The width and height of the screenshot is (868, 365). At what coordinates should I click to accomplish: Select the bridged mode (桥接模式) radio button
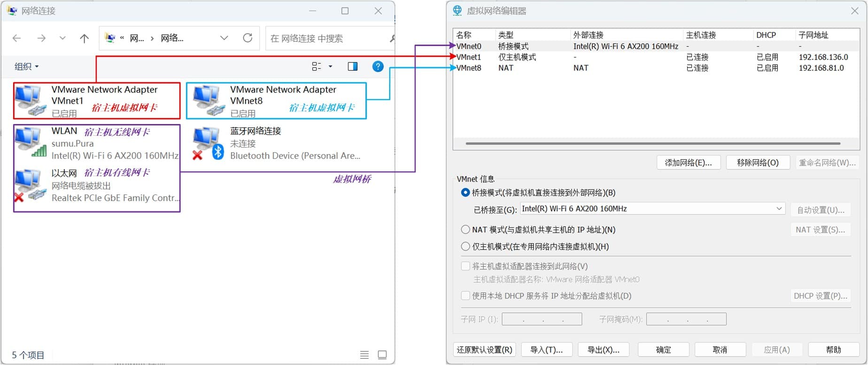465,193
